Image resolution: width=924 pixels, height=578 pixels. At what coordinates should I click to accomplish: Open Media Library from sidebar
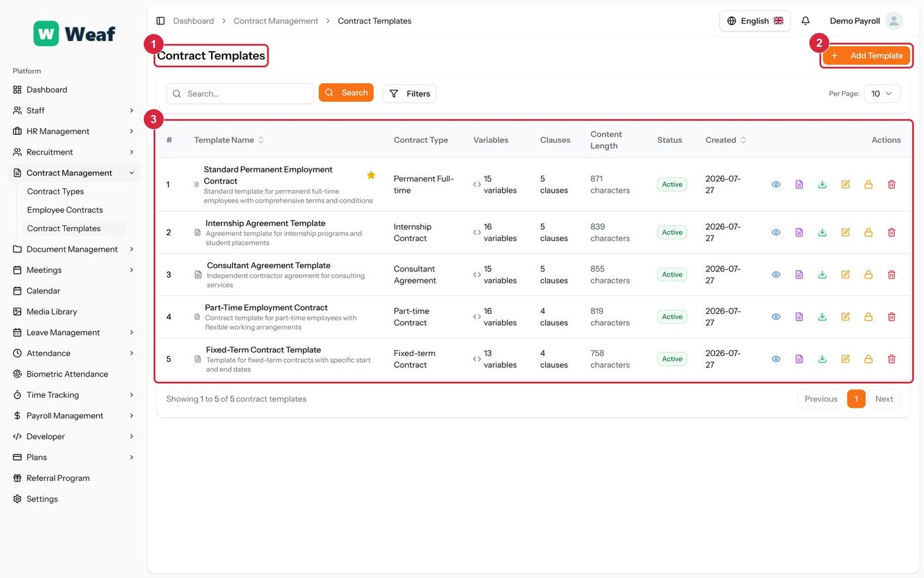point(74,312)
